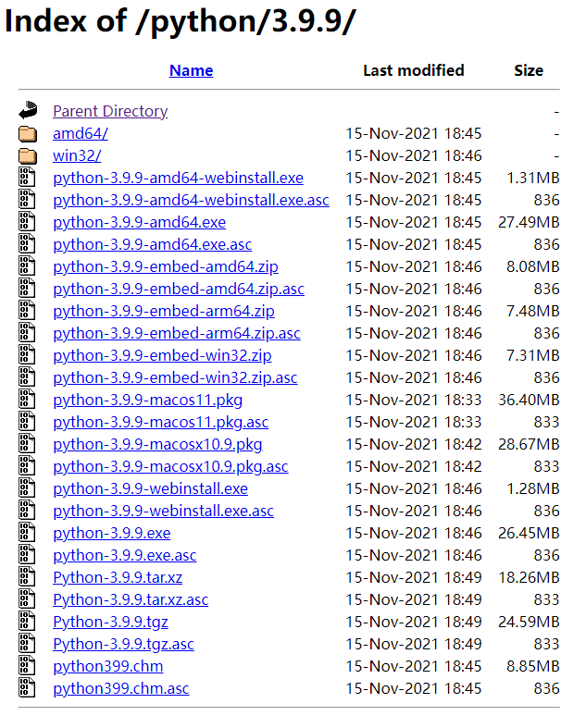Open the win32/ directory link
This screenshot has height=728, width=586.
pos(77,155)
